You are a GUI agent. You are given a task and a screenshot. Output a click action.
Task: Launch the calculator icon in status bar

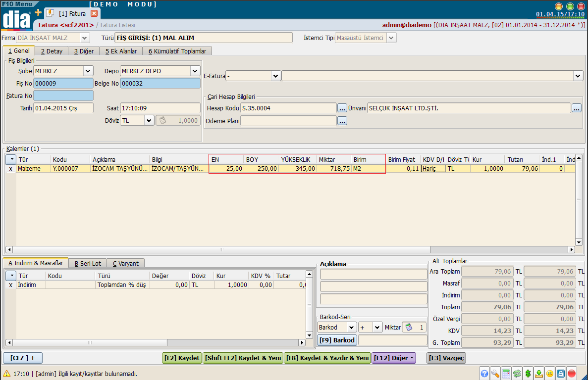click(x=506, y=373)
